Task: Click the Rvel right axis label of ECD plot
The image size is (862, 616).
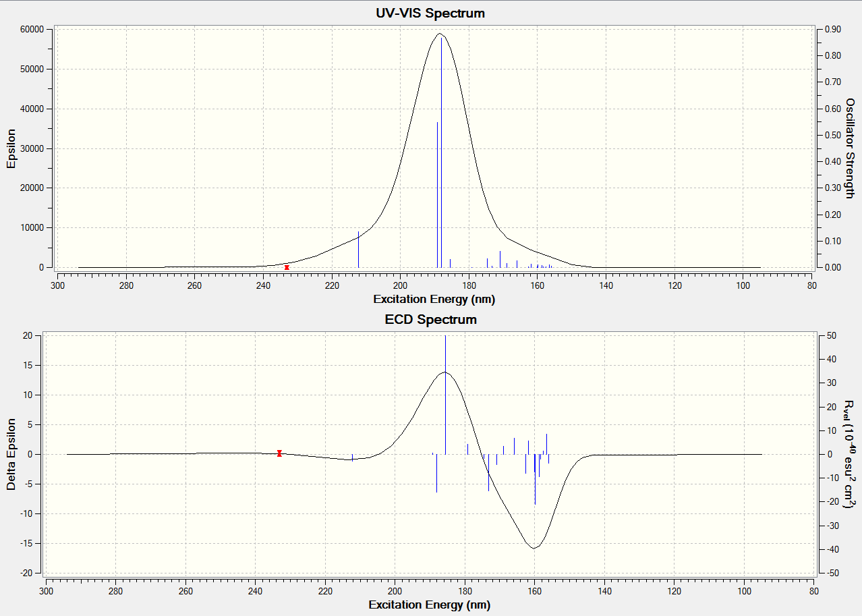Action: [850, 454]
